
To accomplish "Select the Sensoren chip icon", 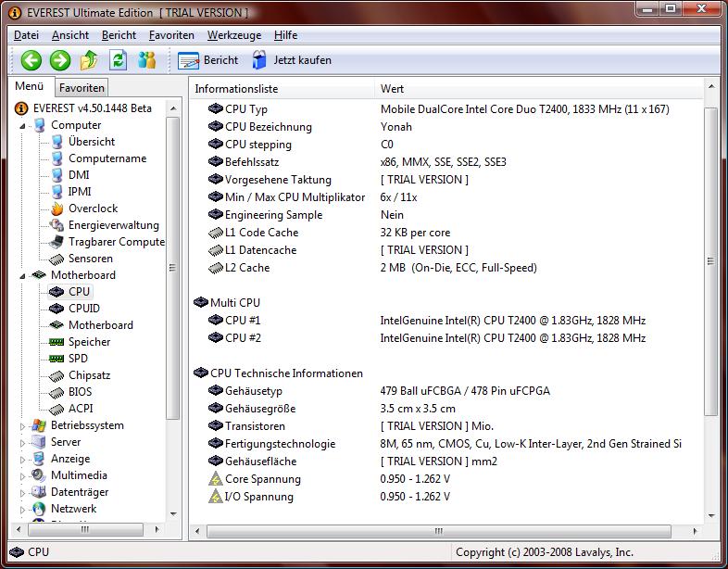I will [56, 259].
